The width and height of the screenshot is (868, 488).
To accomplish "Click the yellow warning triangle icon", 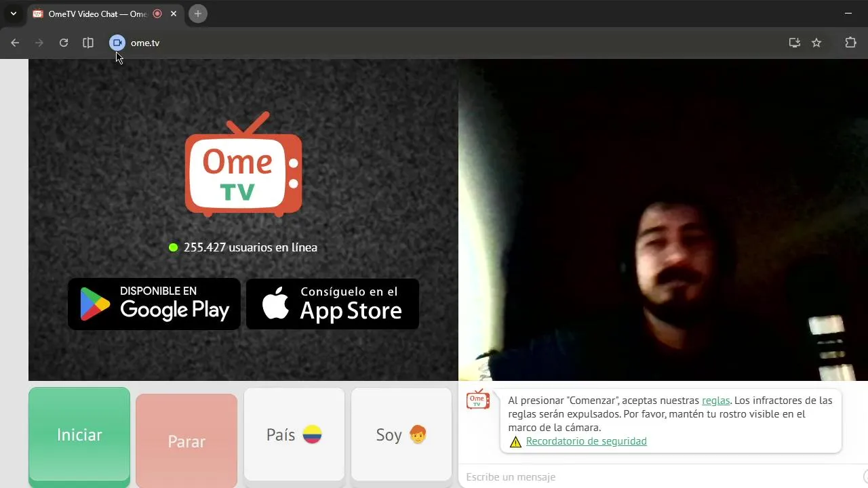I will (x=515, y=442).
